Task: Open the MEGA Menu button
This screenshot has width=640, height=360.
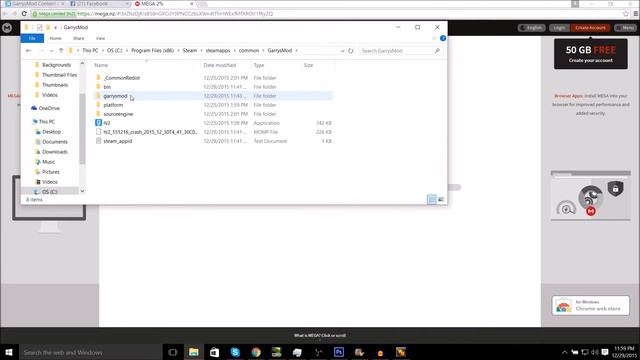Action: [x=625, y=28]
